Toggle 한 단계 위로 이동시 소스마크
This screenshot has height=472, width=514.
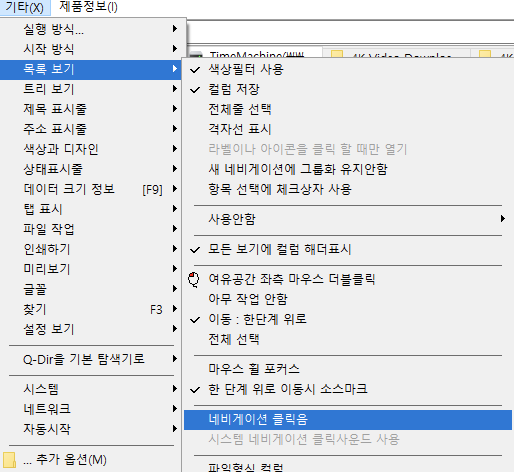348,389
